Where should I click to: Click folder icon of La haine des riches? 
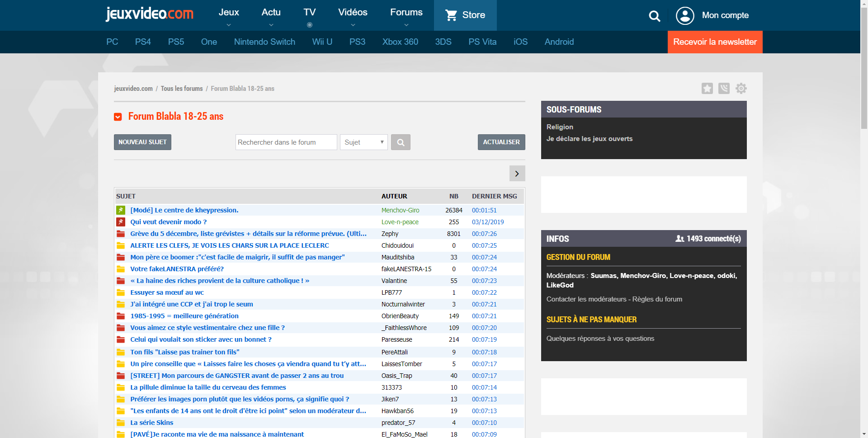click(121, 281)
